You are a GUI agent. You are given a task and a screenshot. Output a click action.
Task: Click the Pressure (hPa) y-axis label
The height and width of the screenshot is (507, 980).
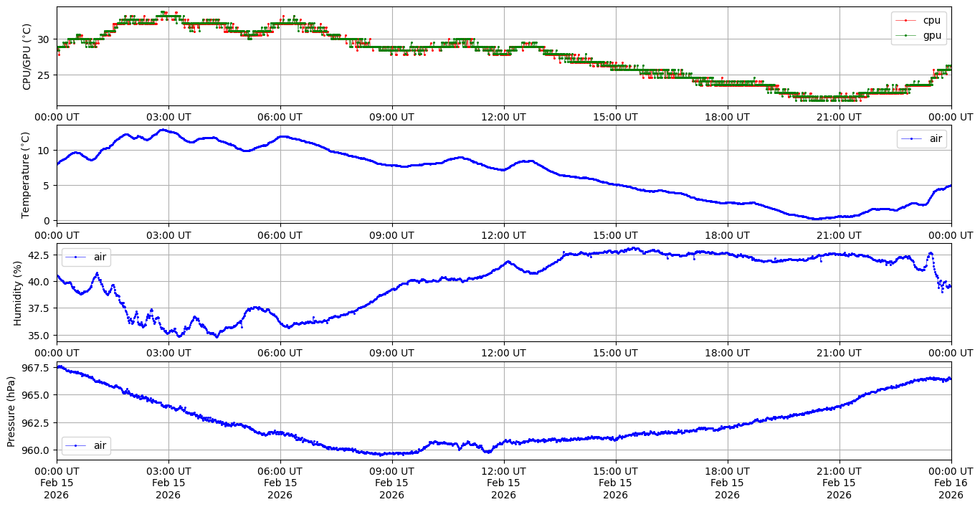(x=11, y=411)
